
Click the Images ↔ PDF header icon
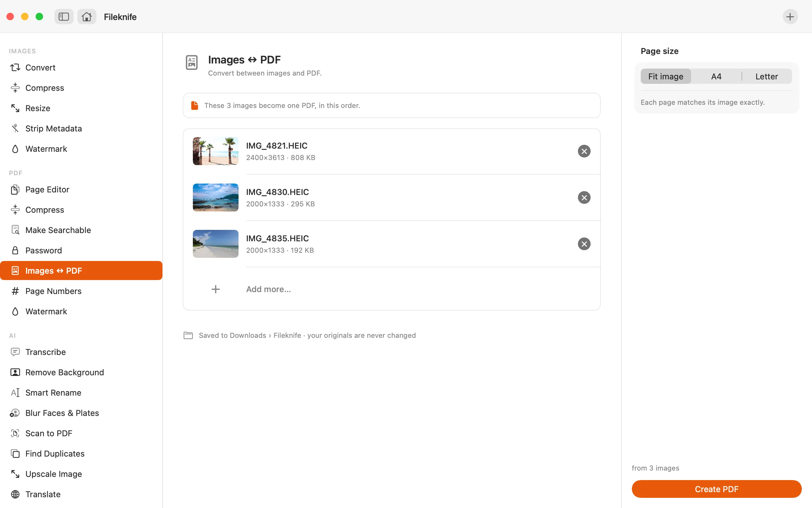tap(192, 63)
